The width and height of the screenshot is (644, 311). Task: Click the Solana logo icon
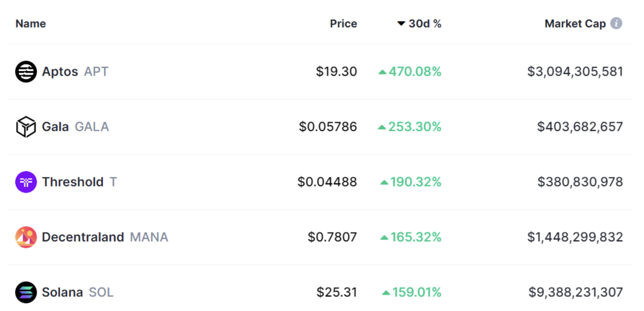coord(26,292)
